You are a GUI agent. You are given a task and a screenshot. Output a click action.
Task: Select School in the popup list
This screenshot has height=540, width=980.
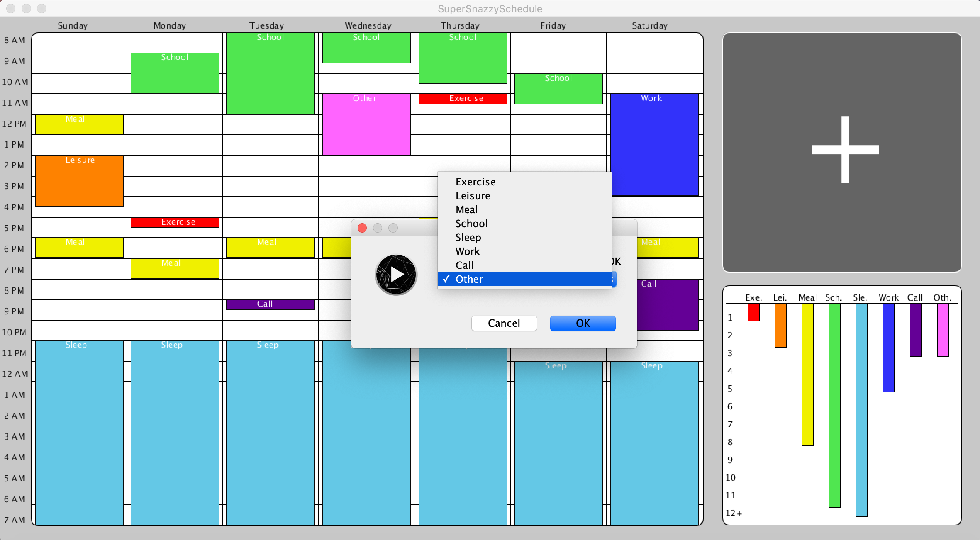click(x=471, y=223)
